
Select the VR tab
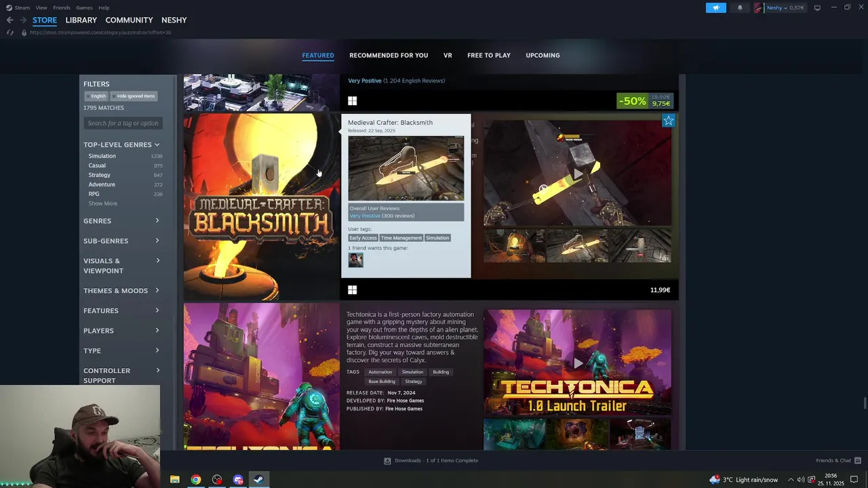[x=448, y=56]
